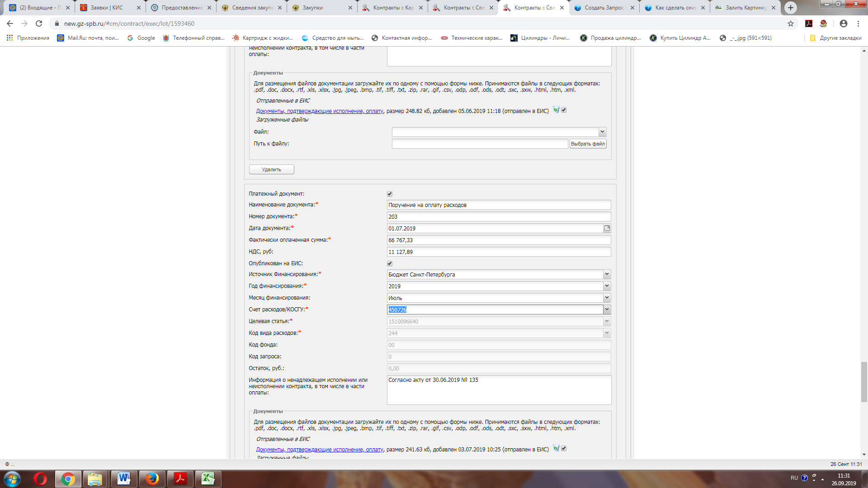Screen dimensions: 868x488
Task: Toggle checkbox beside the 05.06.2019 uploaded document
Action: 564,110
